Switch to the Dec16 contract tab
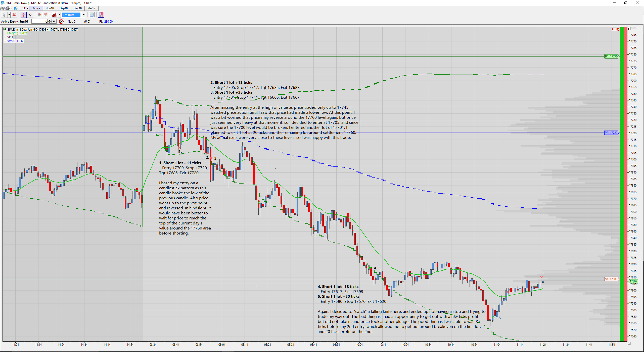This screenshot has height=352, width=644. [78, 8]
